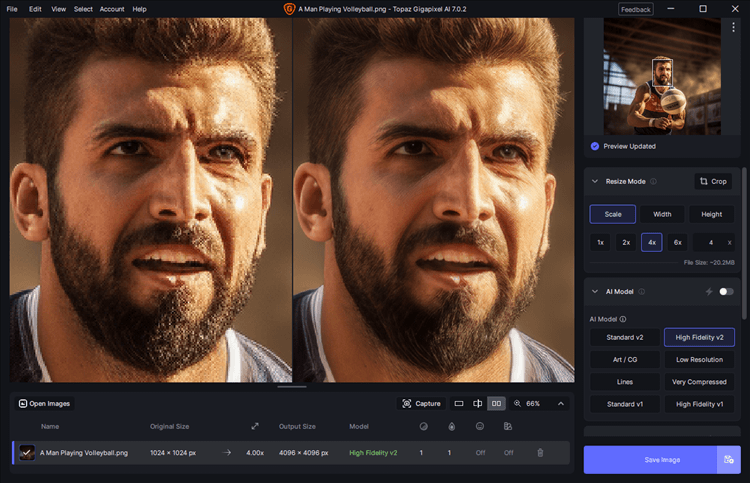Click the Capture snapshot button
Screen dimensions: 750x483
(421, 404)
